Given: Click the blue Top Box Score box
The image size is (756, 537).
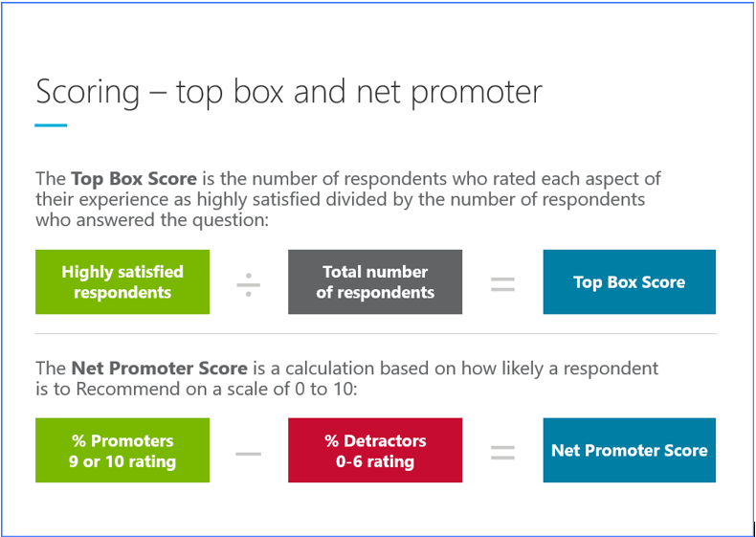Looking at the screenshot, I should click(x=629, y=281).
